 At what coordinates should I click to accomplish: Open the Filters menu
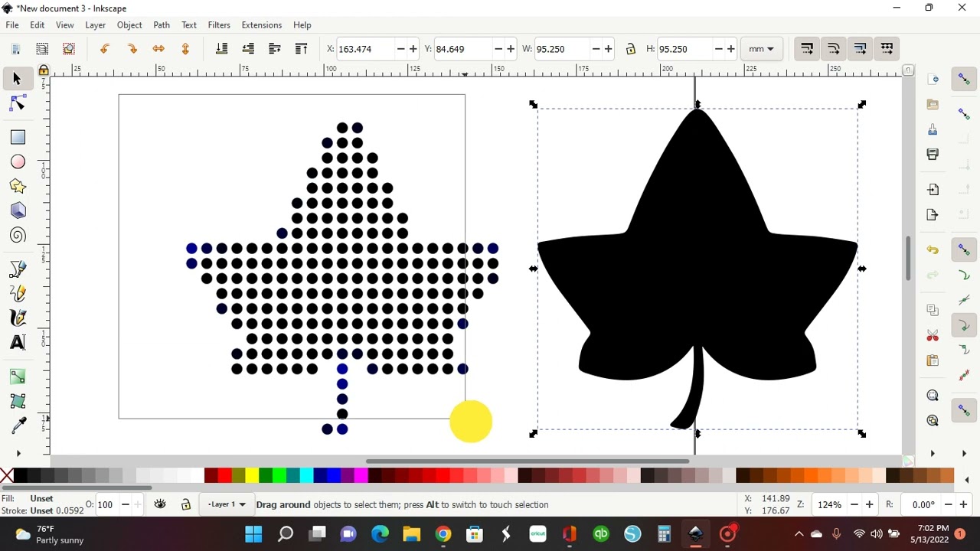point(219,25)
